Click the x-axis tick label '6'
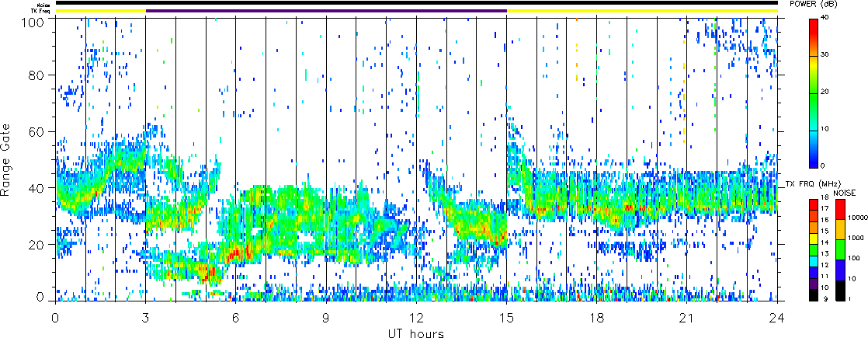868x338 pixels. click(236, 318)
